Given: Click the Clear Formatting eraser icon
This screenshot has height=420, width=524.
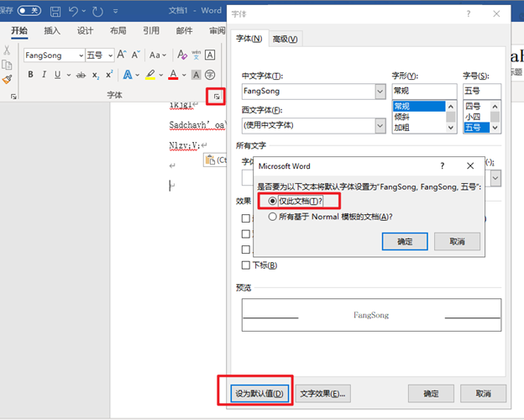Looking at the screenshot, I should coord(182,55).
